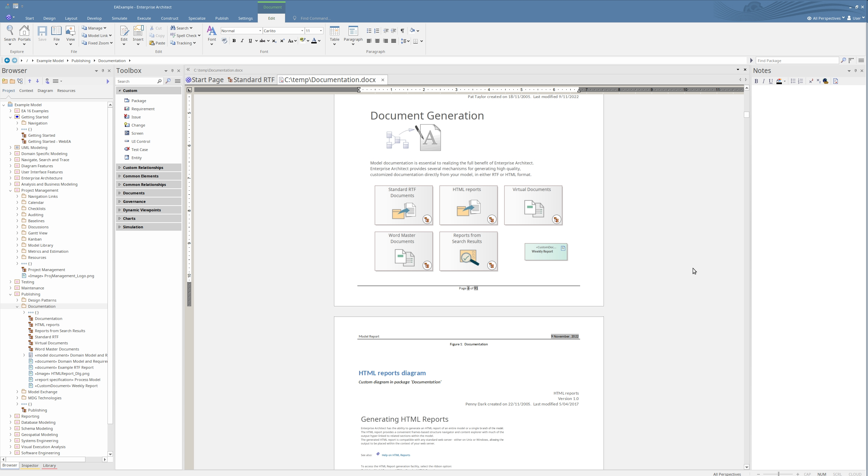The height and width of the screenshot is (476, 868).
Task: Switch Browser to Context tab
Action: tap(26, 91)
